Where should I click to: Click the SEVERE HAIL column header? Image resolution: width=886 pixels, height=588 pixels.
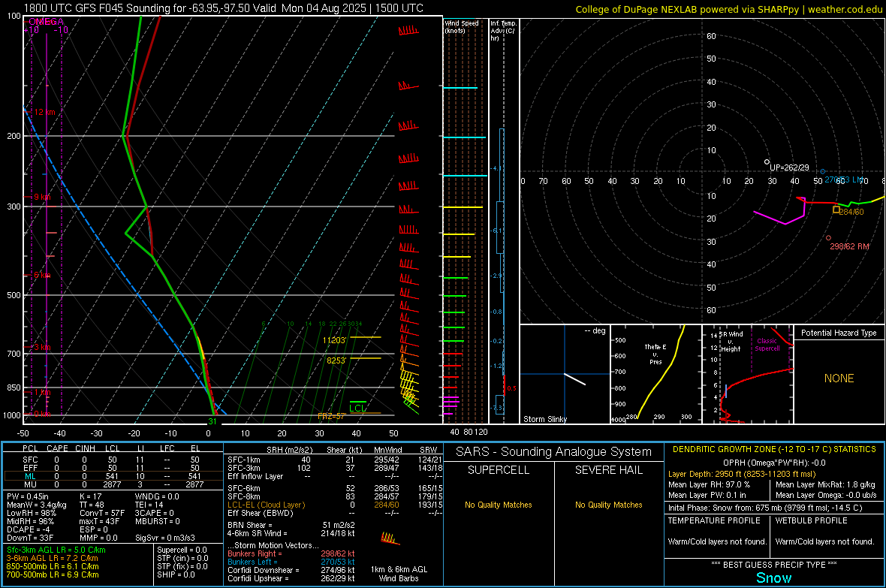[x=608, y=470]
